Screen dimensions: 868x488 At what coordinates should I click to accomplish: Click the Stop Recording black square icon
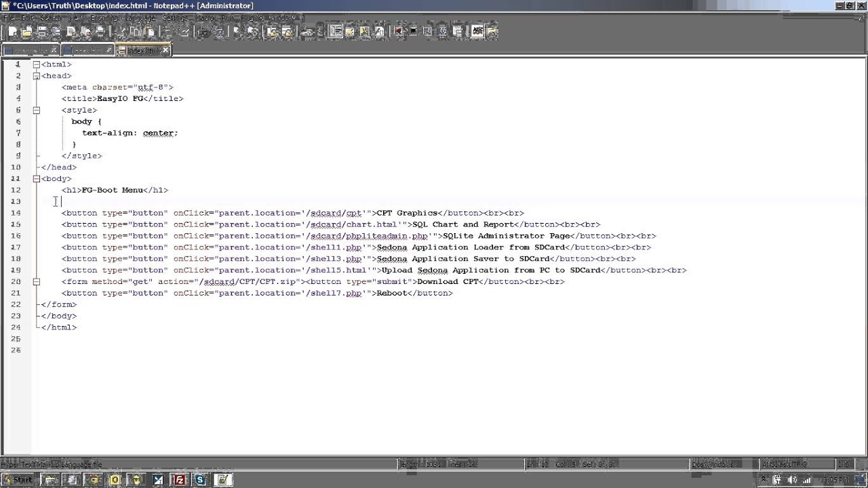pyautogui.click(x=413, y=31)
